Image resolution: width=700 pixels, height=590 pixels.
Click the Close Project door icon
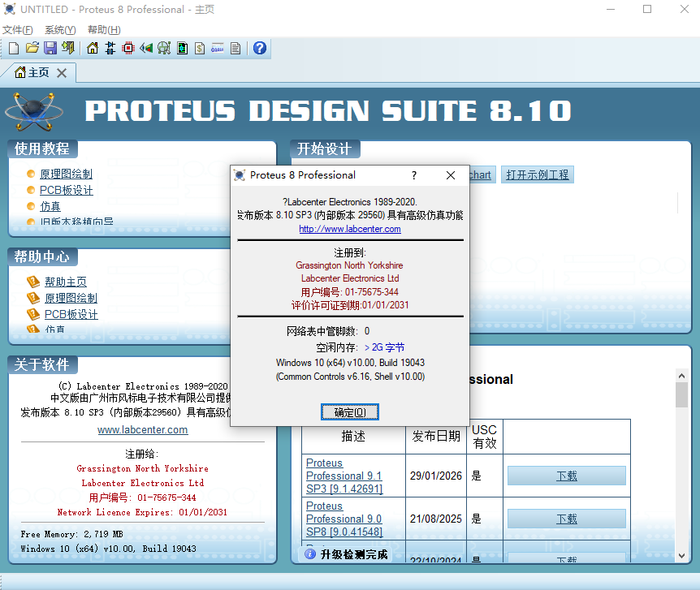point(67,48)
